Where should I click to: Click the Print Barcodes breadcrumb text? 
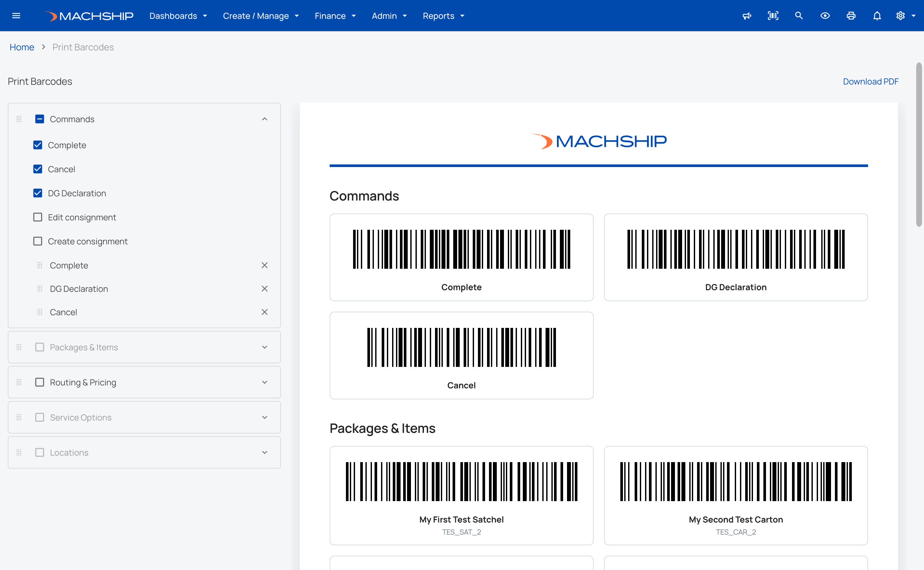pyautogui.click(x=83, y=47)
